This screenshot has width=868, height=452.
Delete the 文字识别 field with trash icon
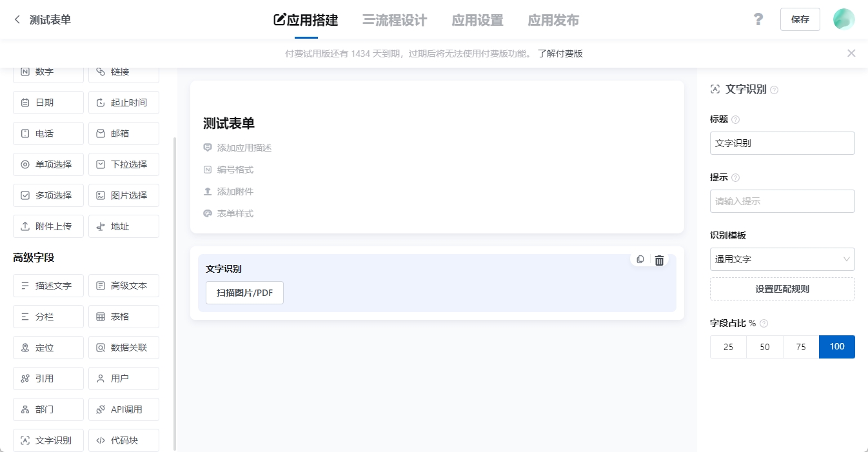point(659,260)
